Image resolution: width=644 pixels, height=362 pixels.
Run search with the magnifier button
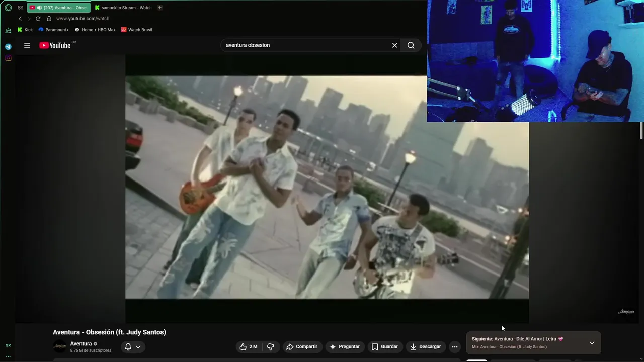[411, 45]
